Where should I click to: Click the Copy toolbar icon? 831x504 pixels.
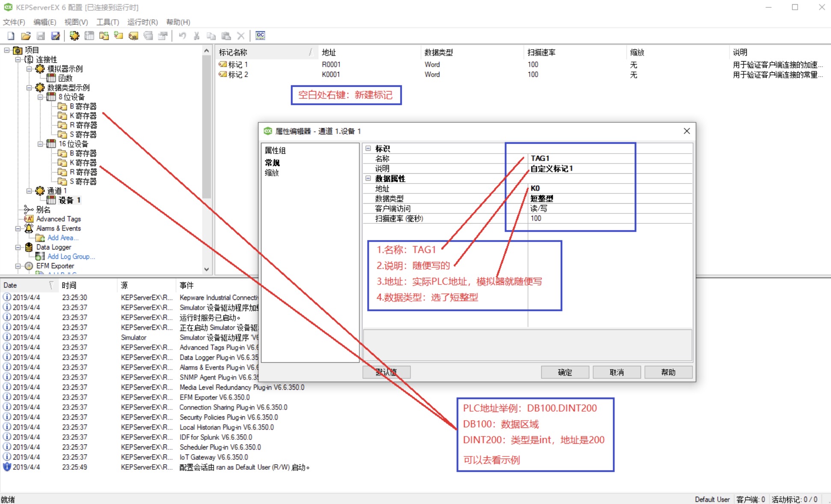211,36
